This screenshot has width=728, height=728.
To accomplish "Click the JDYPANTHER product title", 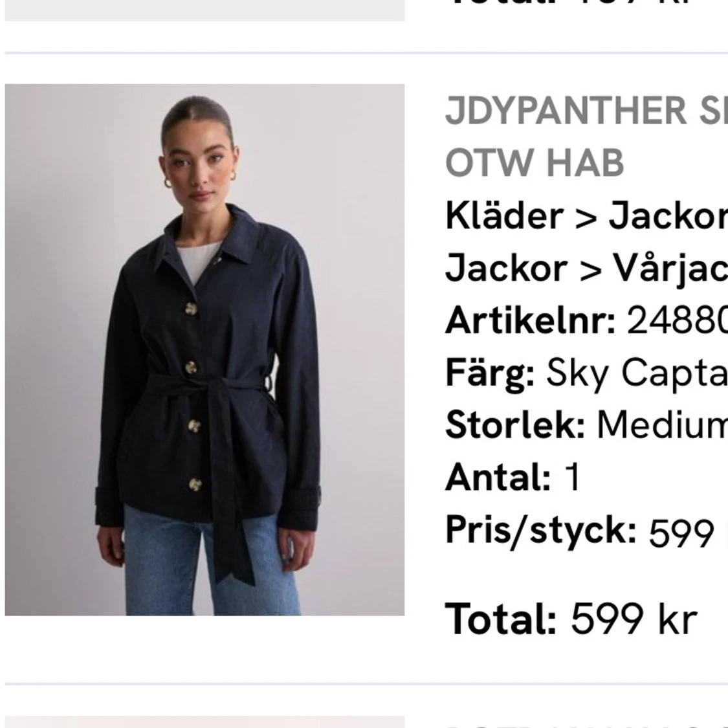I will (586, 111).
